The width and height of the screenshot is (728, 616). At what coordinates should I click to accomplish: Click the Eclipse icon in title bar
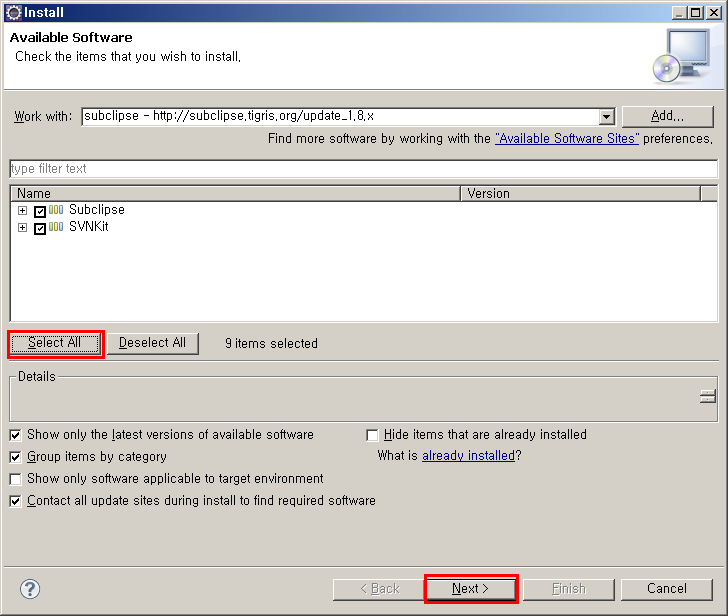tap(13, 13)
